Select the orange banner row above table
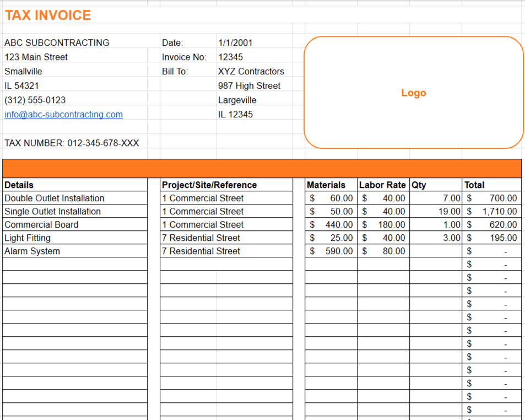Screen dimensions: 525x420 coord(262,169)
